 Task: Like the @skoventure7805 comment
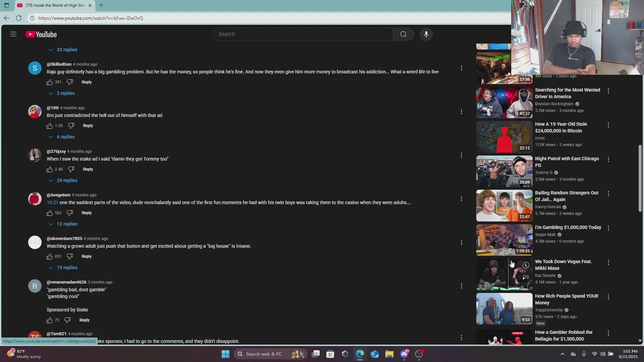50,256
